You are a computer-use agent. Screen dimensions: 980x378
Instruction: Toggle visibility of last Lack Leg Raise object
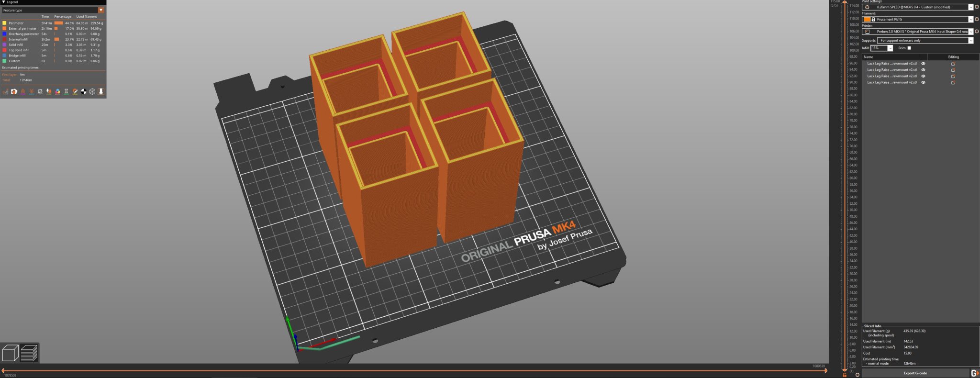point(923,82)
